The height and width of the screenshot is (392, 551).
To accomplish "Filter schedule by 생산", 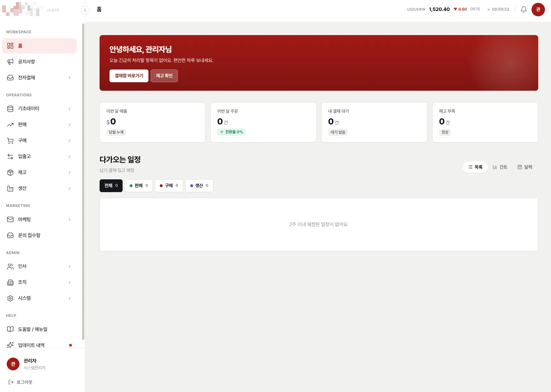I will 199,186.
